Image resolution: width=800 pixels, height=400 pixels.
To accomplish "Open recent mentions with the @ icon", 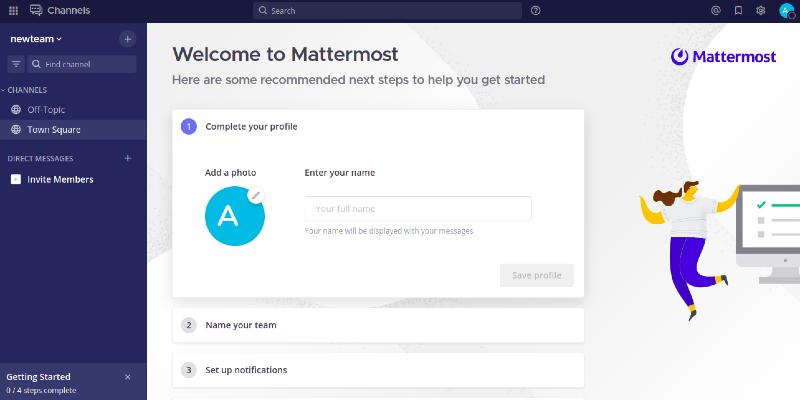I will click(716, 10).
